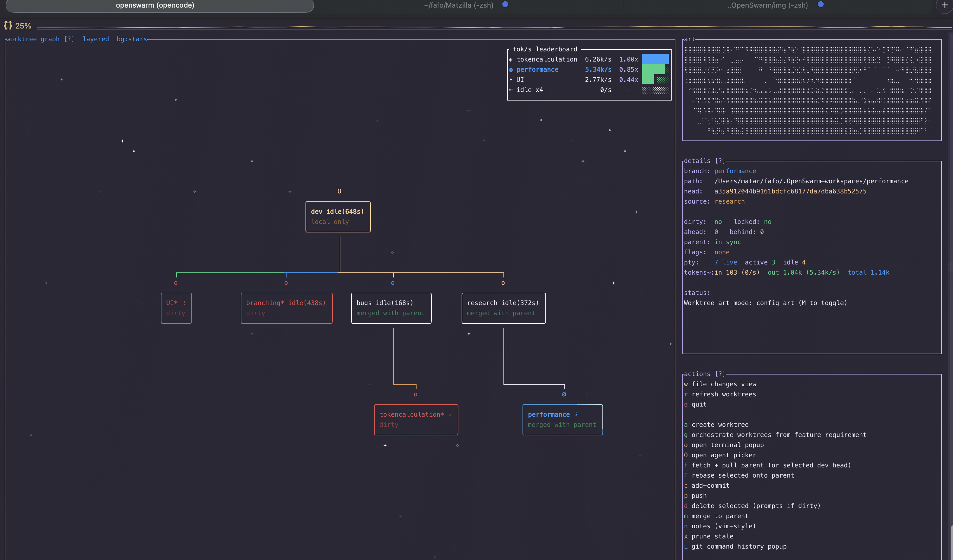
Task: Toggle the activity dot on the Matzilla tab
Action: tap(505, 4)
